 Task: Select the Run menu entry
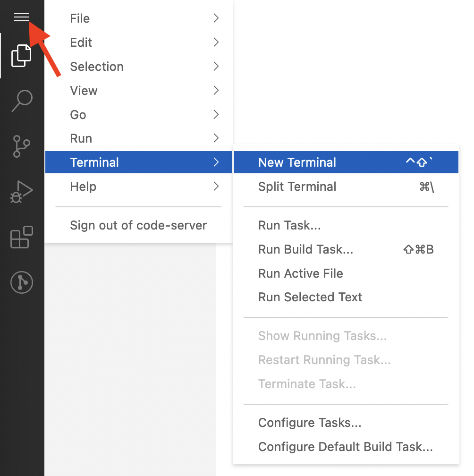tap(81, 138)
